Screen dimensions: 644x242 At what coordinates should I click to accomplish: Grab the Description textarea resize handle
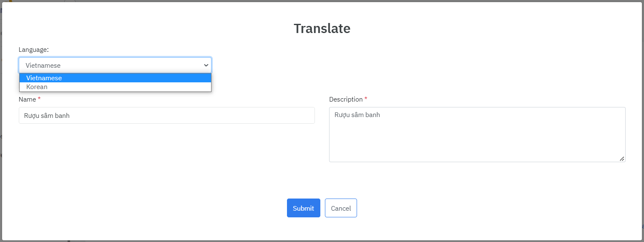pos(622,158)
